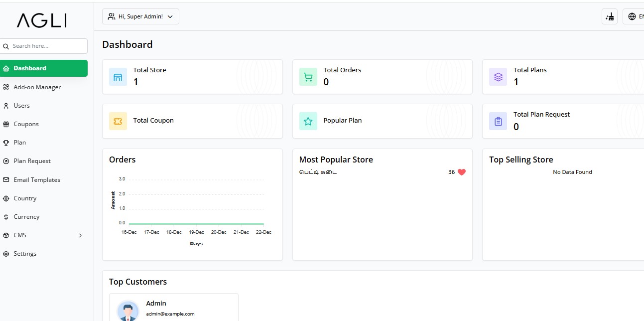The width and height of the screenshot is (644, 321).
Task: Open Email Templates from the sidebar
Action: (x=36, y=180)
